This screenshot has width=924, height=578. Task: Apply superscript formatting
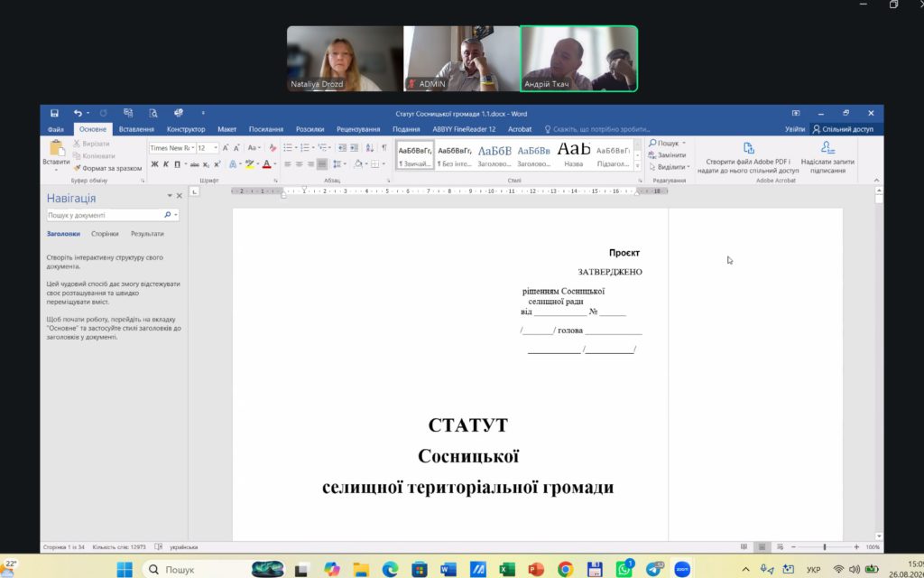click(217, 164)
